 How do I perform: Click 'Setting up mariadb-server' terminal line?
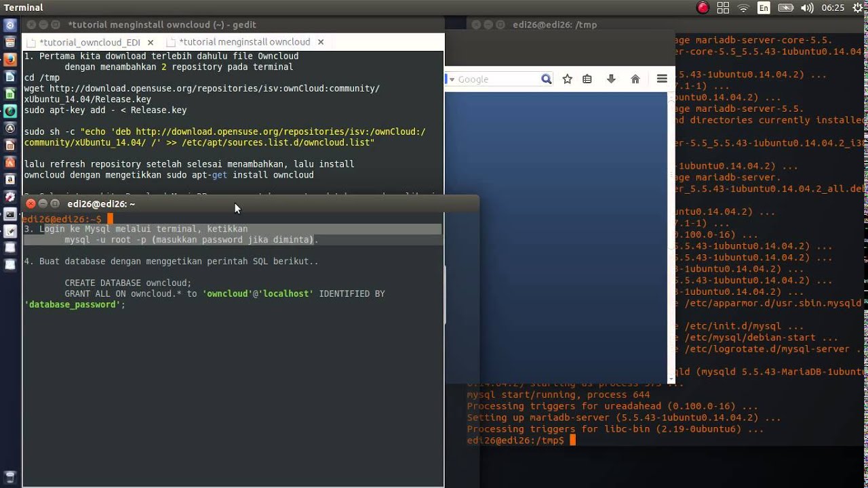pos(624,418)
